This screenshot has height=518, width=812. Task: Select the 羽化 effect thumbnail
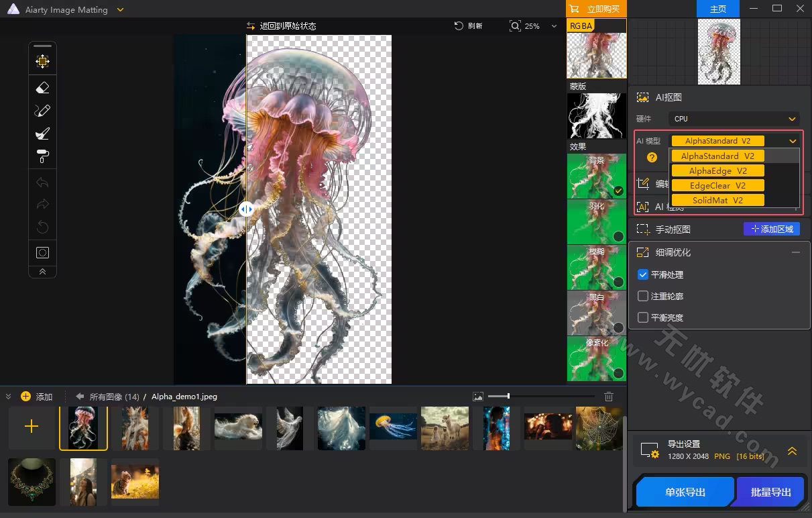click(596, 221)
